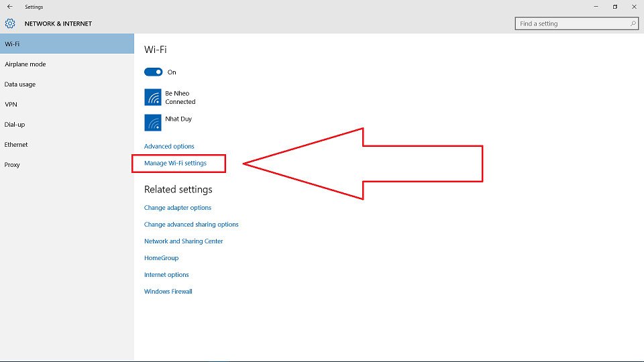Click Manage Wi-Fi settings link

point(175,163)
